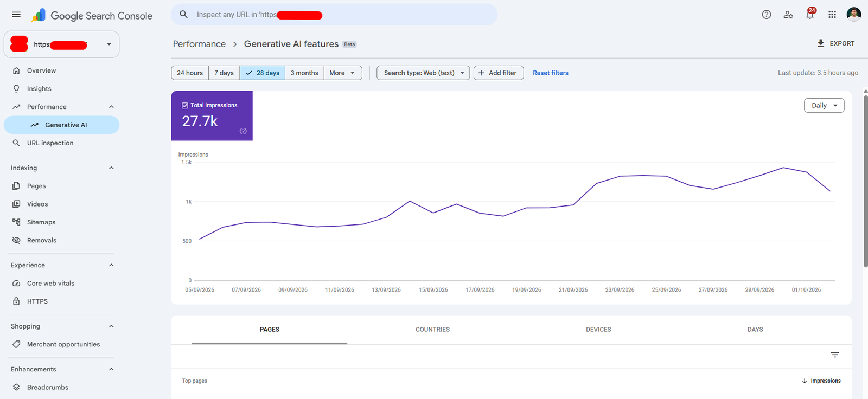The image size is (868, 399).
Task: Open the hamburger main menu
Action: [x=16, y=15]
